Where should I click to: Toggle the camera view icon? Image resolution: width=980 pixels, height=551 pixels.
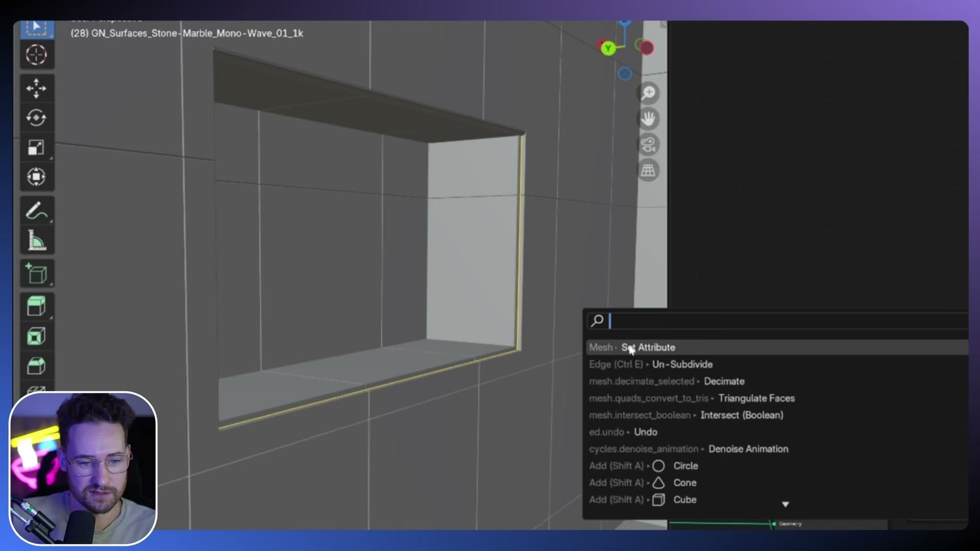click(x=648, y=144)
